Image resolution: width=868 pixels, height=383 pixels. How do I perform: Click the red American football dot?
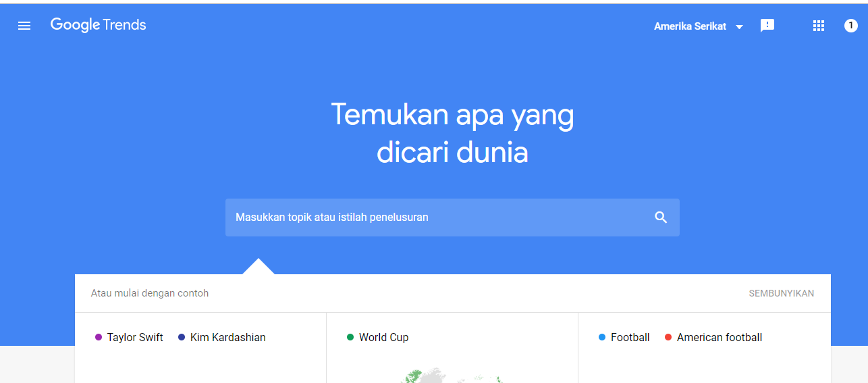[668, 337]
